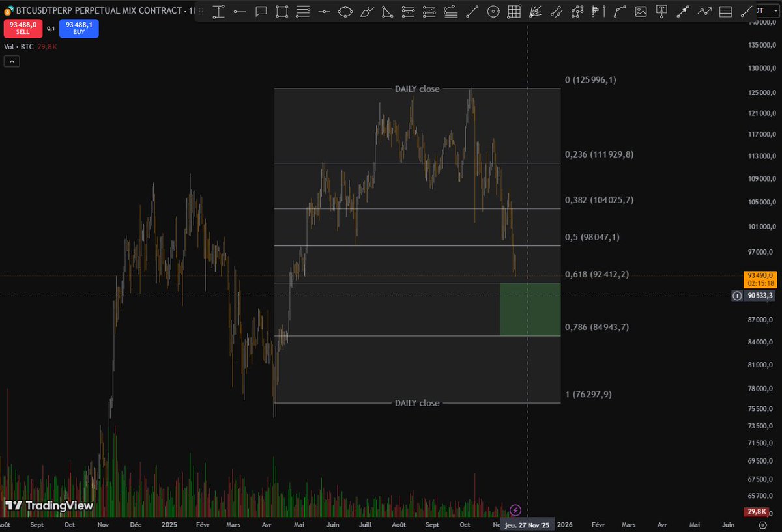Viewport: 782px width, 532px height.
Task: Select the multi-node path tool
Action: pos(577,10)
